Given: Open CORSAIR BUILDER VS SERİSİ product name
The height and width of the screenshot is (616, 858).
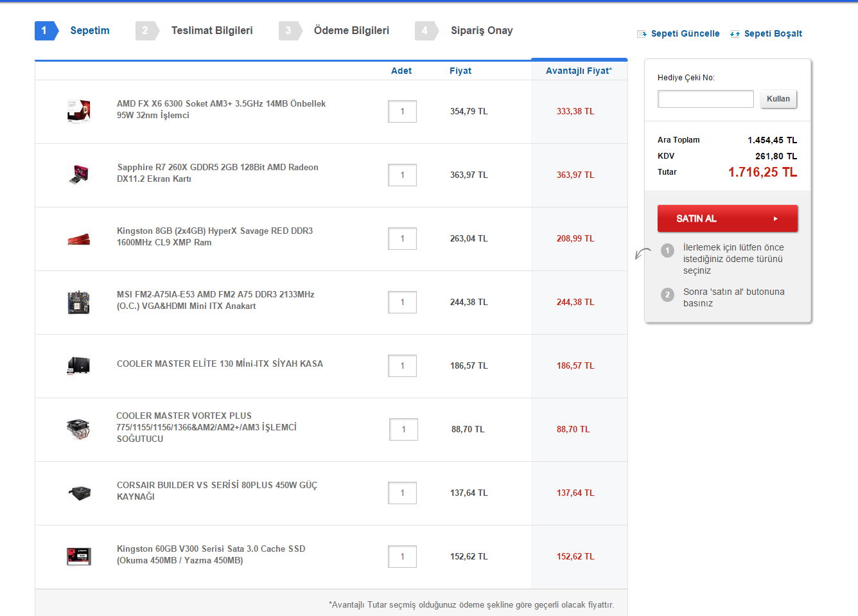Looking at the screenshot, I should tap(217, 491).
